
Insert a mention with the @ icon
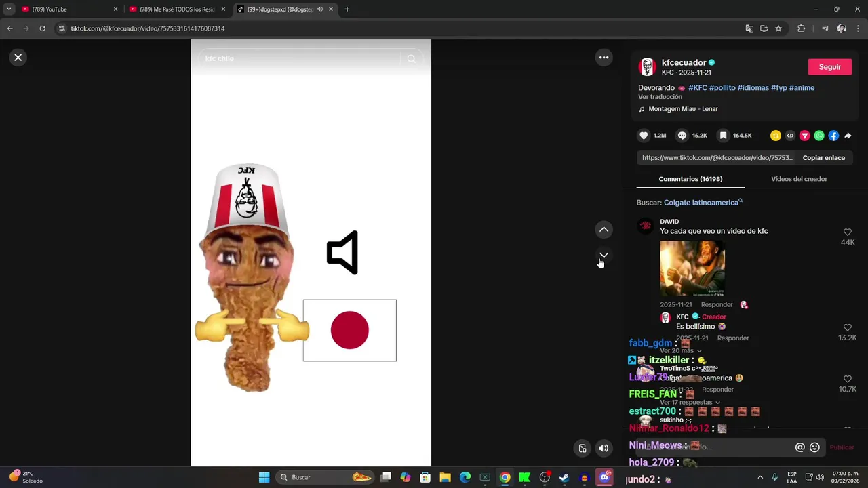point(800,447)
